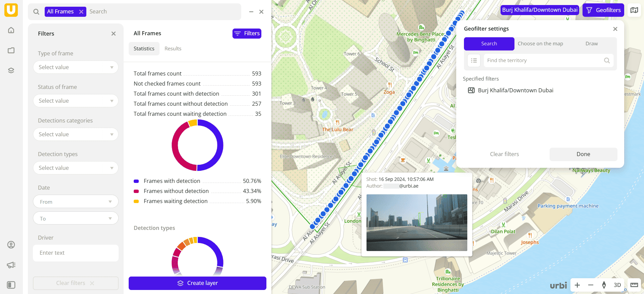Expand the Detections categories dropdown
This screenshot has width=644, height=294.
click(76, 134)
